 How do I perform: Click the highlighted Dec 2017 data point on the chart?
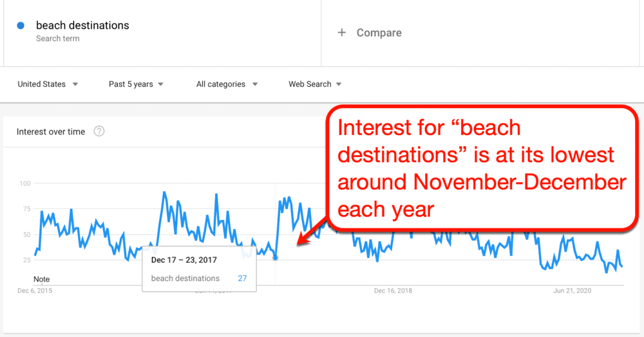[276, 257]
